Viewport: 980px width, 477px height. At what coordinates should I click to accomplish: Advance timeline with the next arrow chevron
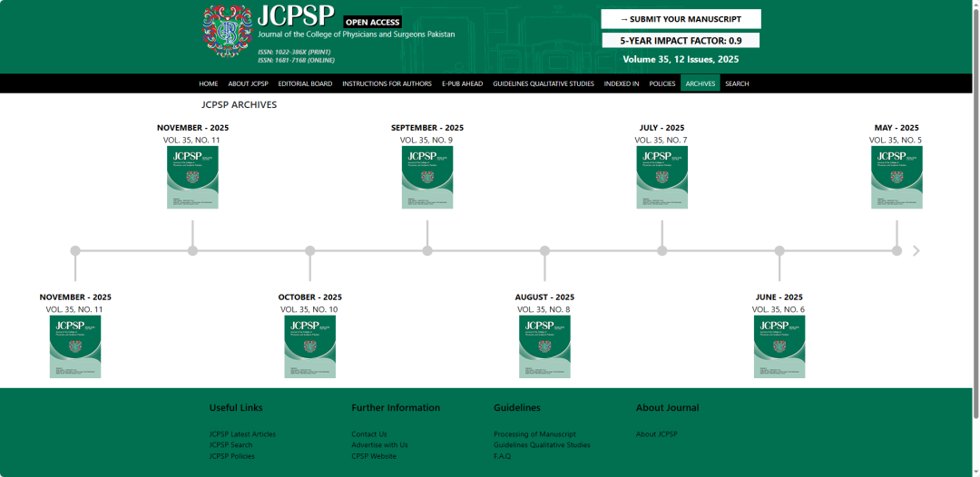pyautogui.click(x=916, y=251)
